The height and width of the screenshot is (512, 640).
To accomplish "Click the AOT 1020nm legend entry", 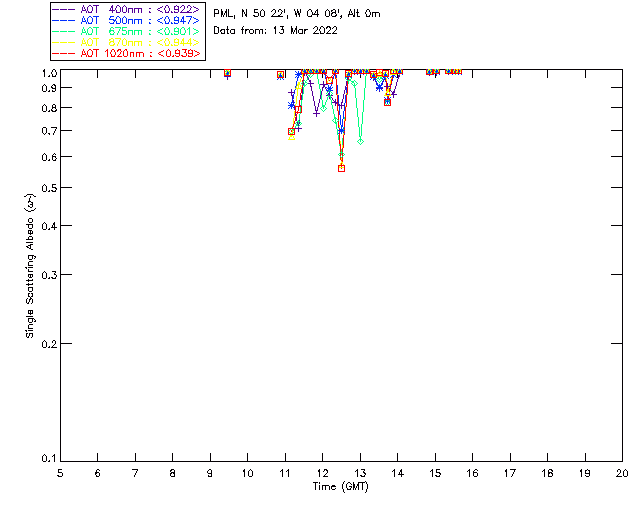I will [x=126, y=53].
